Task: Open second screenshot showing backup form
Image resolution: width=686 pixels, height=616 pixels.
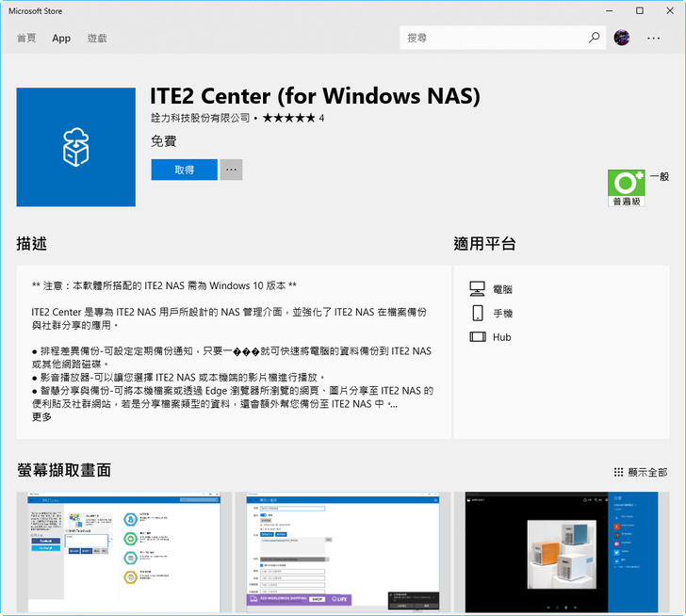Action: [343, 552]
